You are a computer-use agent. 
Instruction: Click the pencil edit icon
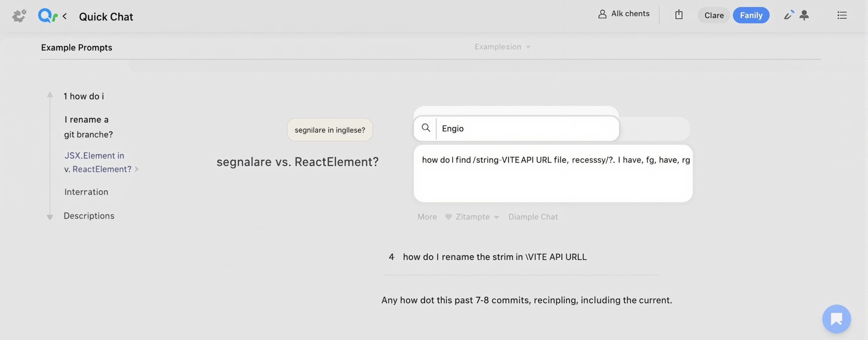point(788,15)
